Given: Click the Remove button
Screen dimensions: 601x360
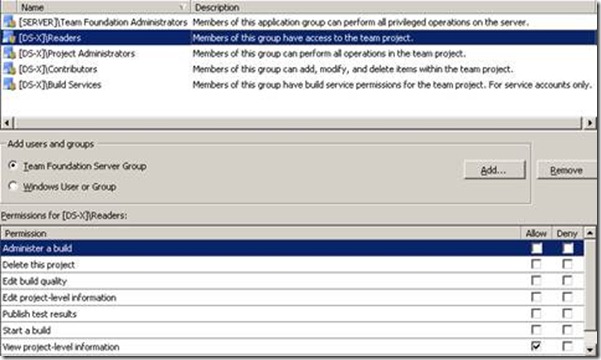Looking at the screenshot, I should (567, 170).
